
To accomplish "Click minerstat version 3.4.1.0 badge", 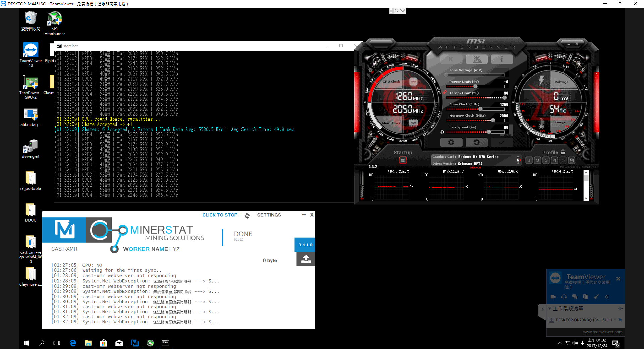I will (305, 245).
